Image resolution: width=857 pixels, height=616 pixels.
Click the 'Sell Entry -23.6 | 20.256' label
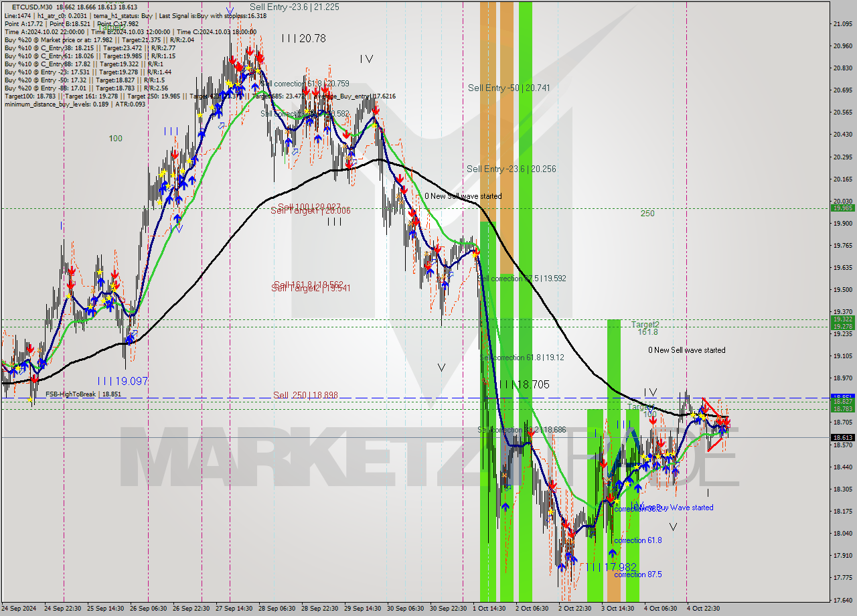[x=512, y=169]
